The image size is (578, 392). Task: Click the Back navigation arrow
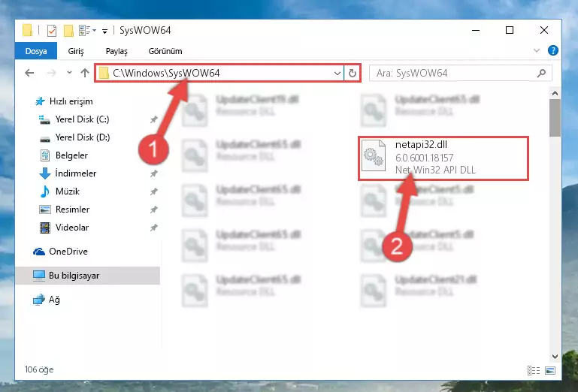(x=29, y=73)
